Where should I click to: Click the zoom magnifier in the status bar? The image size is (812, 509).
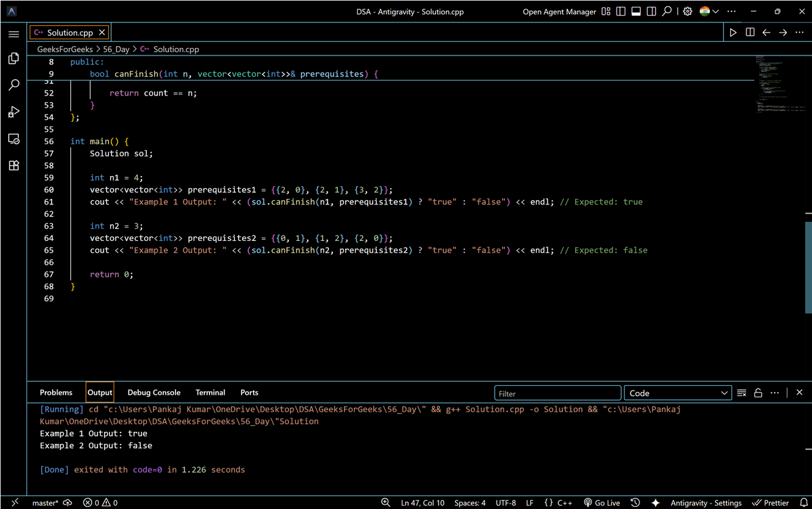385,503
